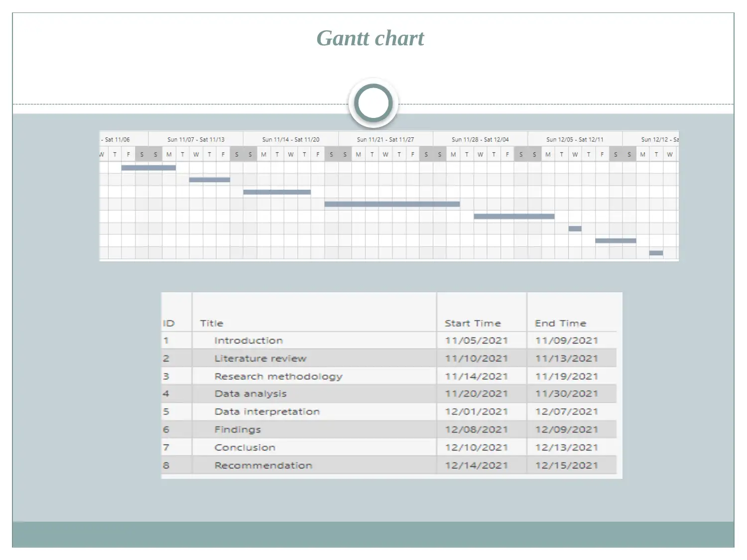Click the week header Sun 11/14 - Sat 11/20
This screenshot has height=560, width=747.
coord(291,139)
